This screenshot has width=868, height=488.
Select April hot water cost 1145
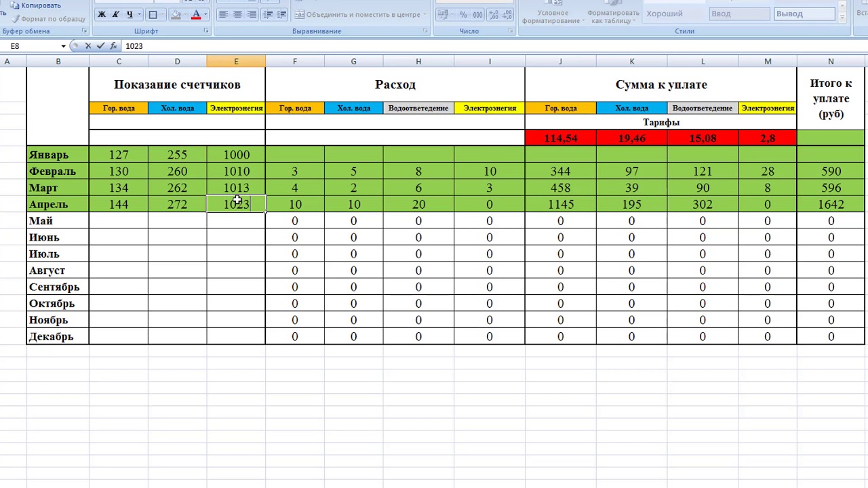(560, 204)
